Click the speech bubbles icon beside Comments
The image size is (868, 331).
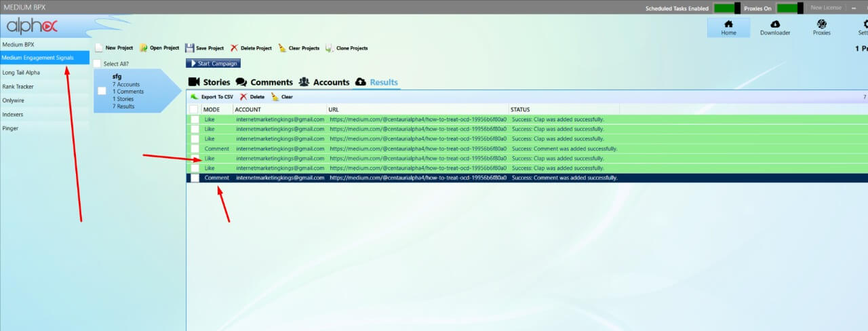[x=241, y=82]
